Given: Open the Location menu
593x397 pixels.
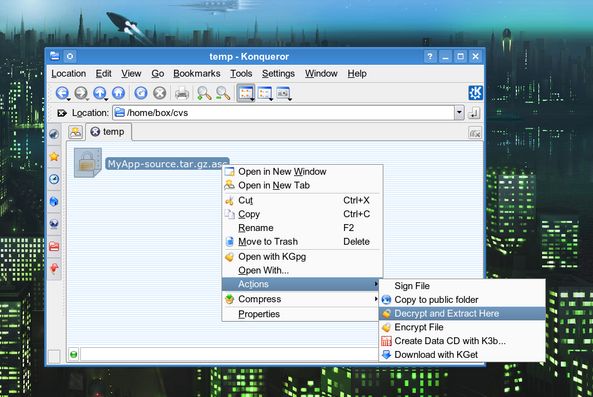Looking at the screenshot, I should pyautogui.click(x=68, y=73).
